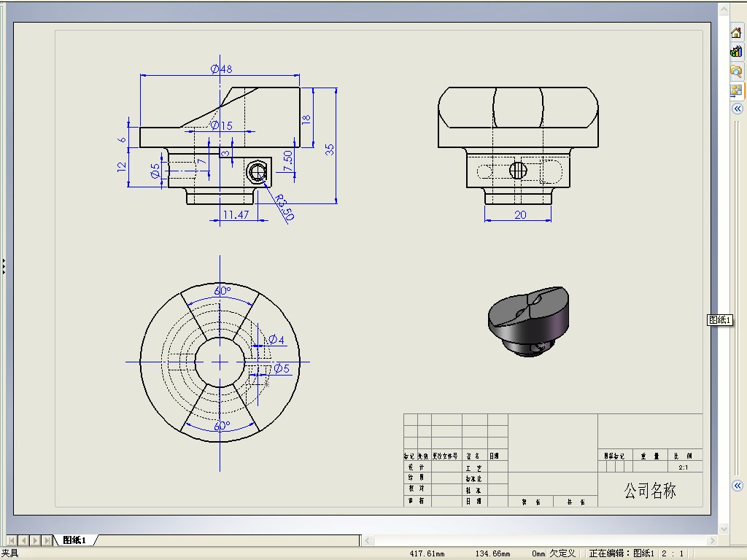Click vertical scrollbar down arrow
747x560 pixels.
[724, 529]
